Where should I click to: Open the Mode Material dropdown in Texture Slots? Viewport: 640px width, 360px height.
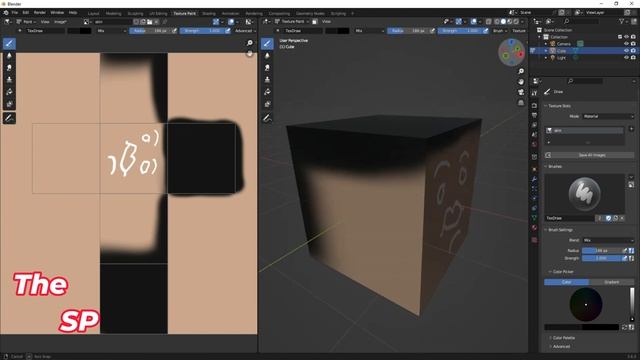tap(608, 116)
